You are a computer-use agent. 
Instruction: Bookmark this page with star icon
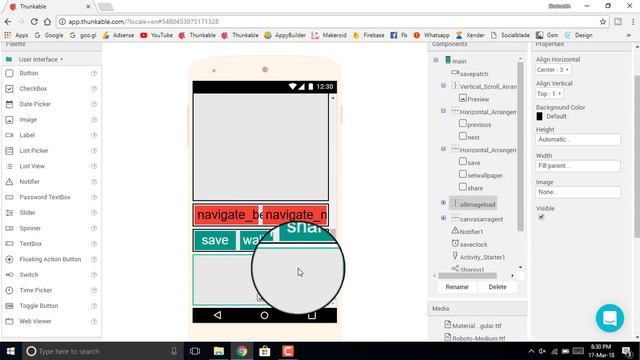(603, 22)
